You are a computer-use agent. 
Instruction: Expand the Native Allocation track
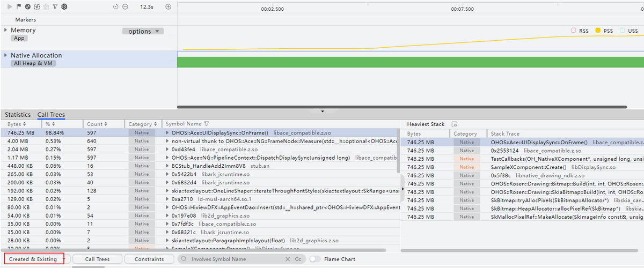(x=6, y=55)
